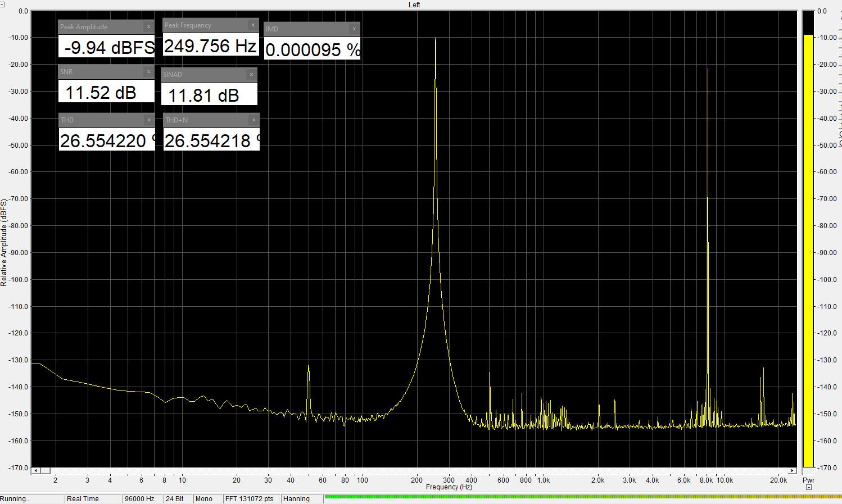The height and width of the screenshot is (504, 842).
Task: Click the -100.0 left amplitude axis label
Action: [18, 279]
